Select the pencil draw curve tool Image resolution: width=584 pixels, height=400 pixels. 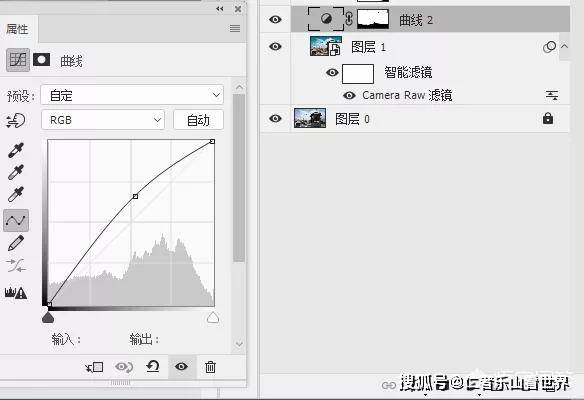tap(16, 243)
